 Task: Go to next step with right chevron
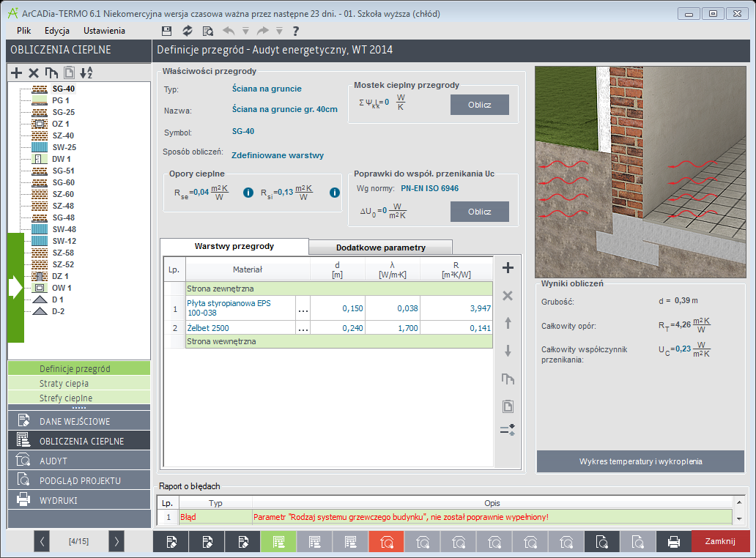tap(116, 542)
